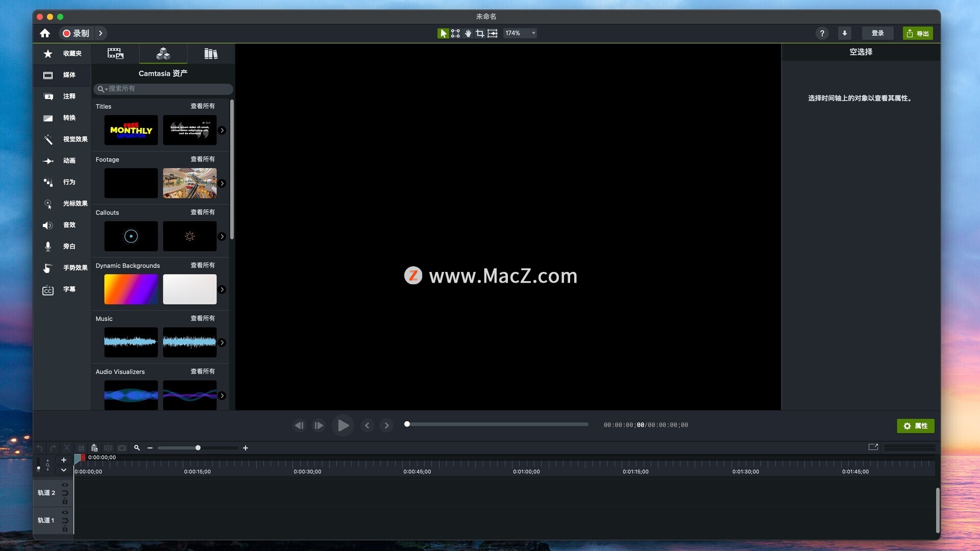Image resolution: width=980 pixels, height=551 pixels.
Task: Click the paste icon in timeline toolbar
Action: pyautogui.click(x=94, y=448)
